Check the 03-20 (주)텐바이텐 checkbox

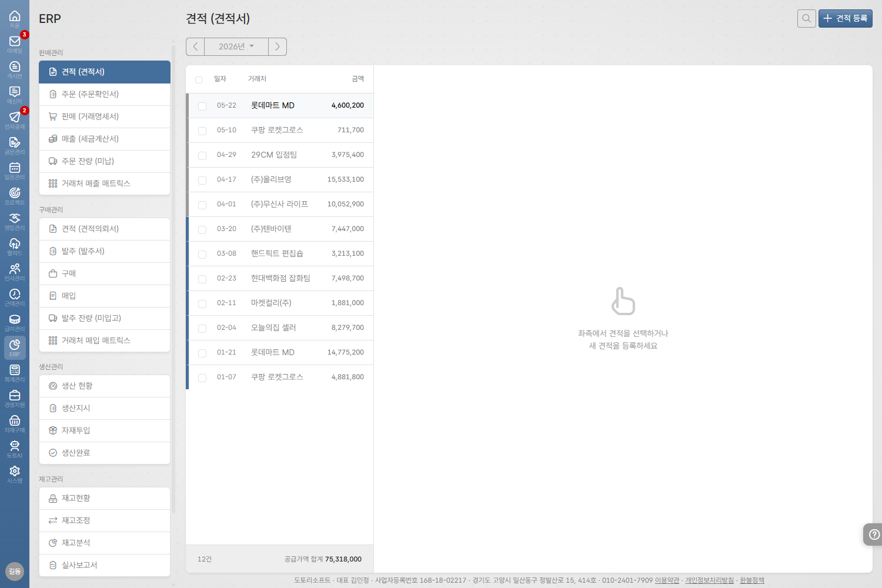(202, 229)
